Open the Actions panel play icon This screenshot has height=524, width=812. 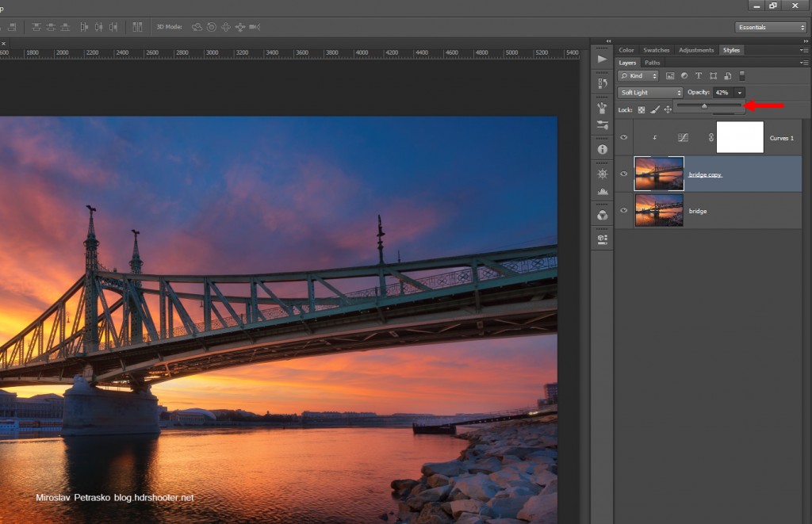coord(602,59)
